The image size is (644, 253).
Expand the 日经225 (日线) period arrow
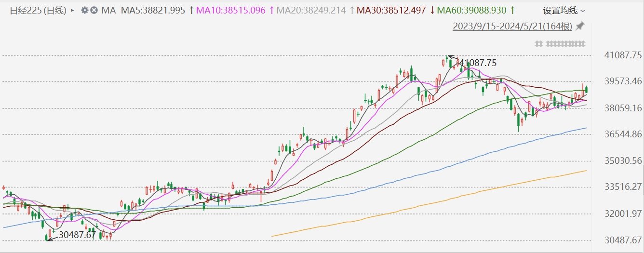coord(73,10)
